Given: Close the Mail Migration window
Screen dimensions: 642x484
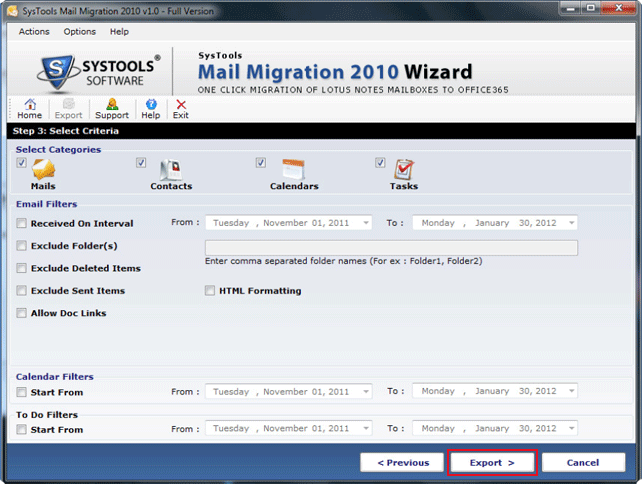Looking at the screenshot, I should (618, 8).
